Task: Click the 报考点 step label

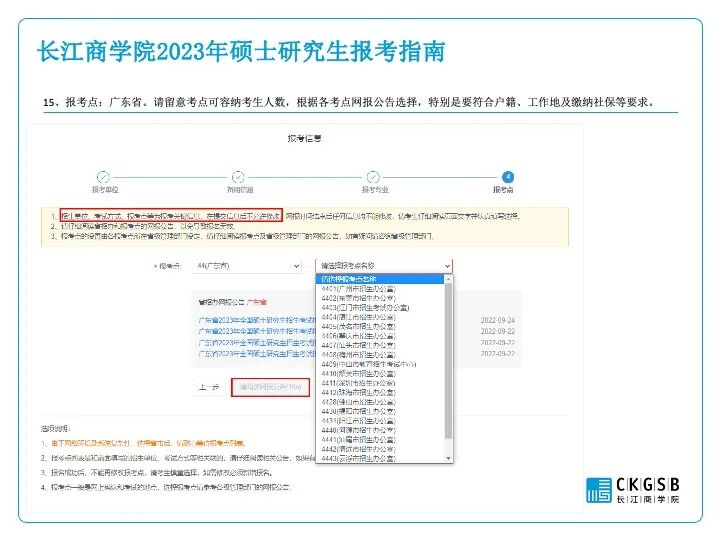Action: [x=503, y=190]
